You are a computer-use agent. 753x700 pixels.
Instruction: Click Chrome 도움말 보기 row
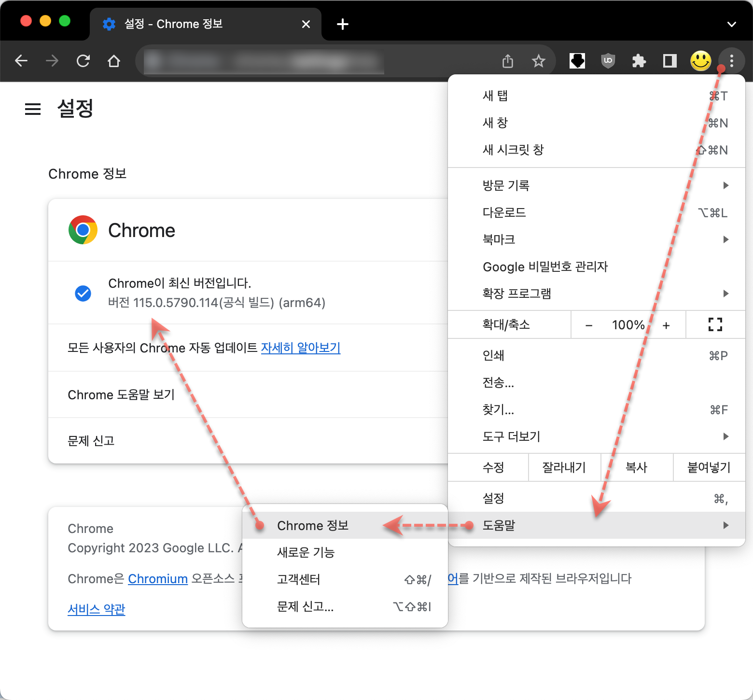tap(248, 394)
